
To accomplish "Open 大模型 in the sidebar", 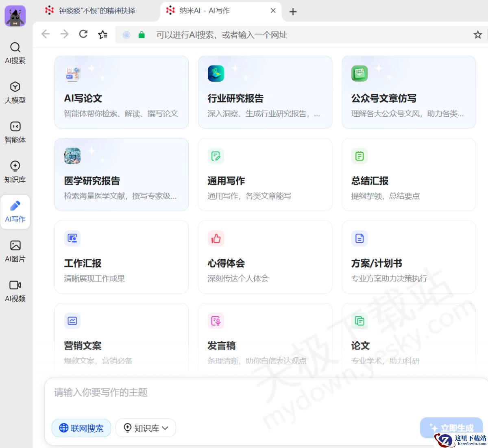I will pos(15,93).
